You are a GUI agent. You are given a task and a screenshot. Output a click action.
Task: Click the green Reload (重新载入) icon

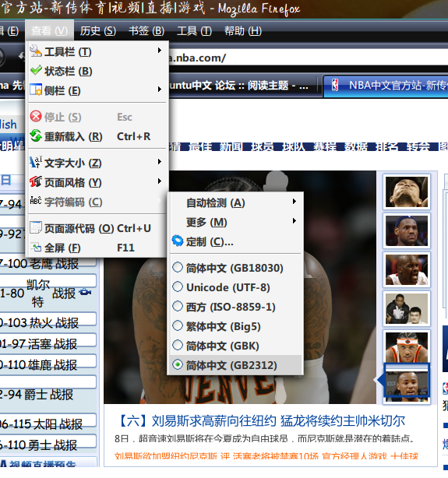(x=36, y=136)
